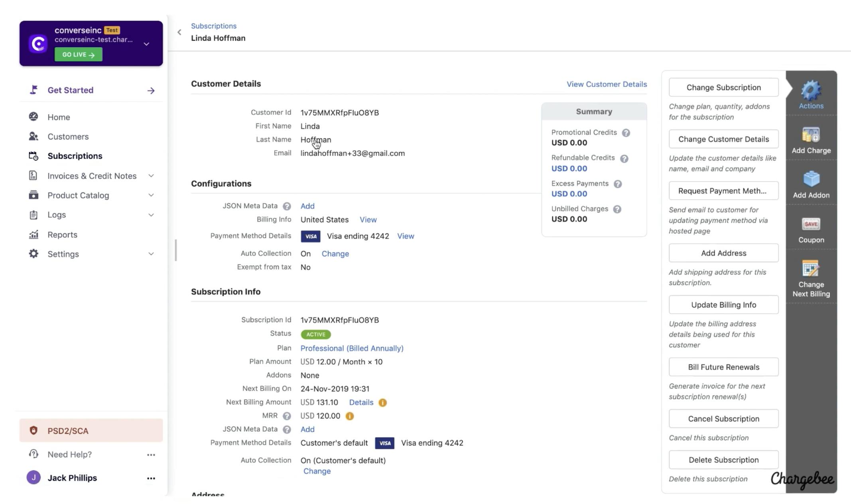The width and height of the screenshot is (851, 504).
Task: Open View Customer Details link
Action: [x=607, y=84]
